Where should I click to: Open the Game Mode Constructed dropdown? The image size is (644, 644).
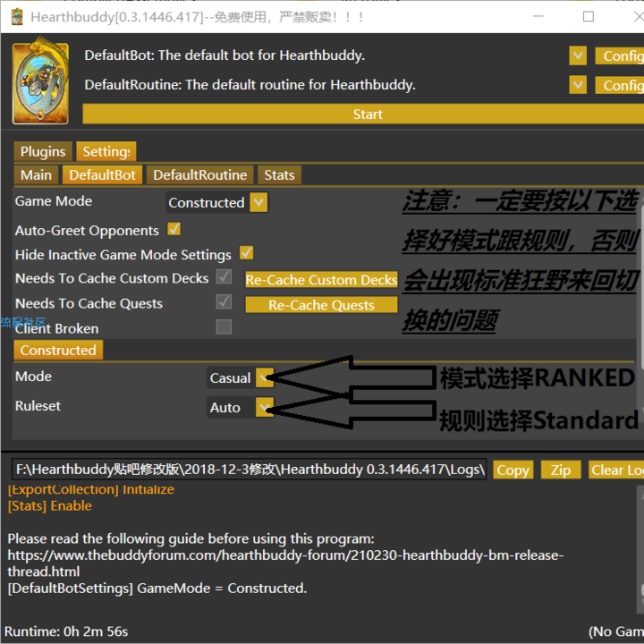pyautogui.click(x=216, y=202)
